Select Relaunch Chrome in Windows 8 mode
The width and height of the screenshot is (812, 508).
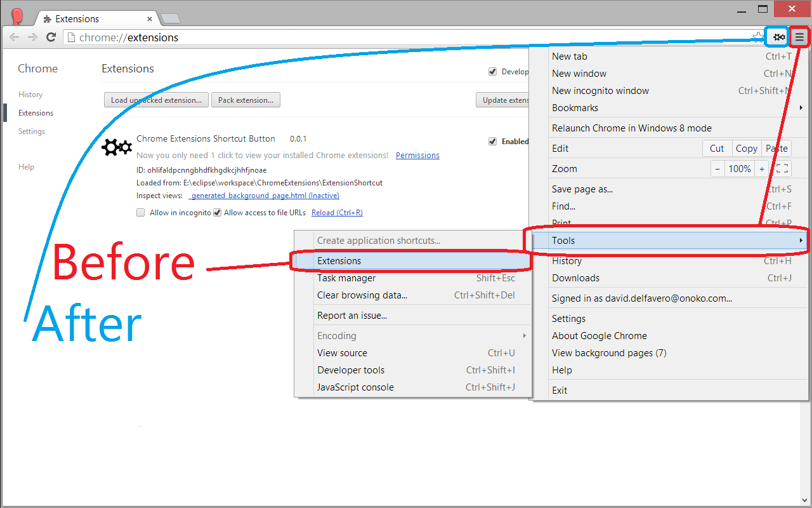coord(669,128)
